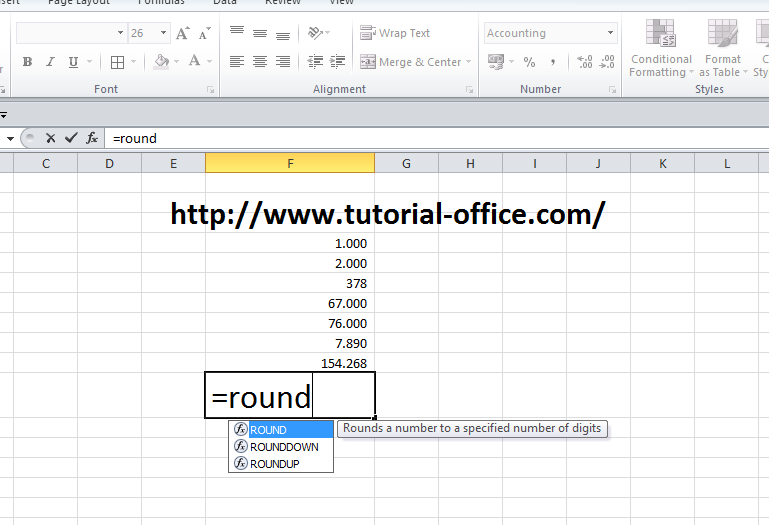Select column G header

click(407, 163)
